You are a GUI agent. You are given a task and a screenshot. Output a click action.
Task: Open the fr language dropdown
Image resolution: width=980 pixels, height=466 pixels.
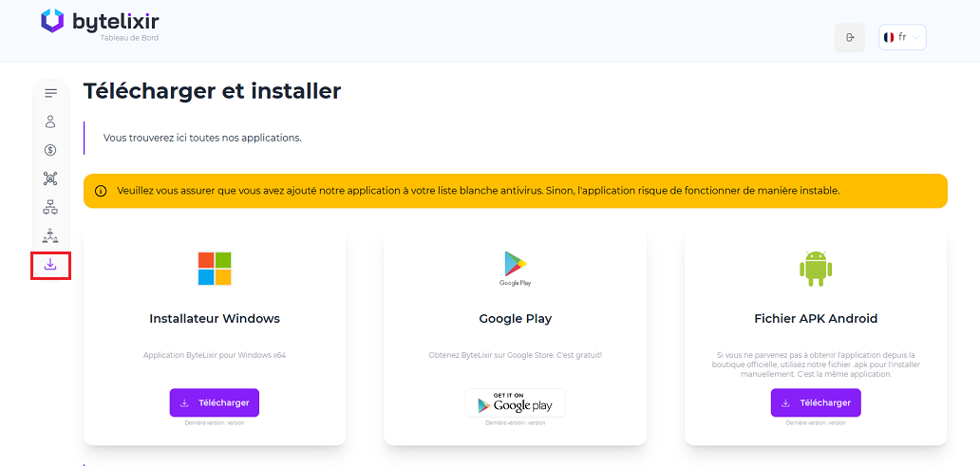902,37
